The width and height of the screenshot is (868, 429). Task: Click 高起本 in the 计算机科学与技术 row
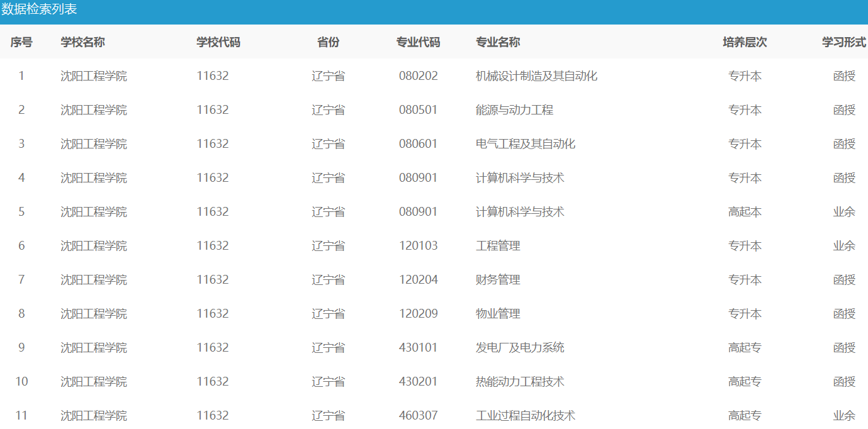pyautogui.click(x=745, y=212)
